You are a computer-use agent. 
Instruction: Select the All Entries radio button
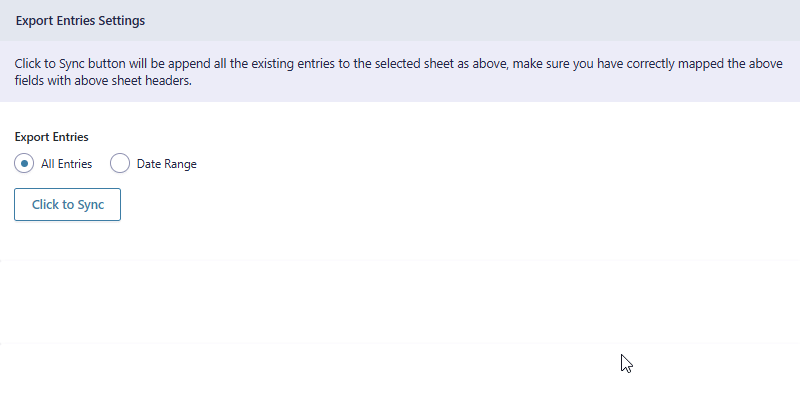pos(24,164)
